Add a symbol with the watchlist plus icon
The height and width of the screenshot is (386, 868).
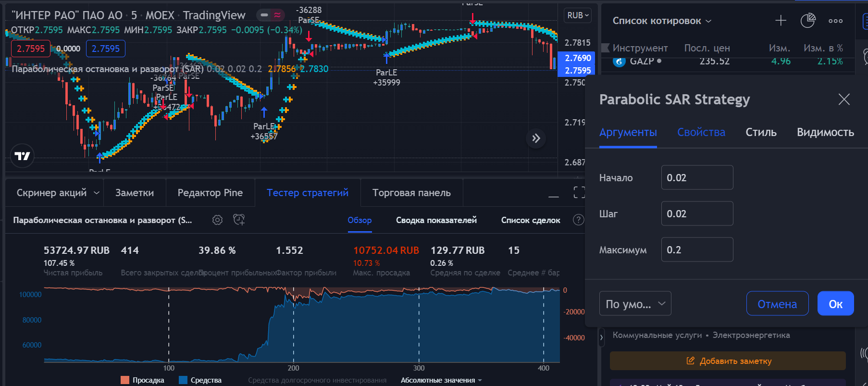[x=781, y=21]
